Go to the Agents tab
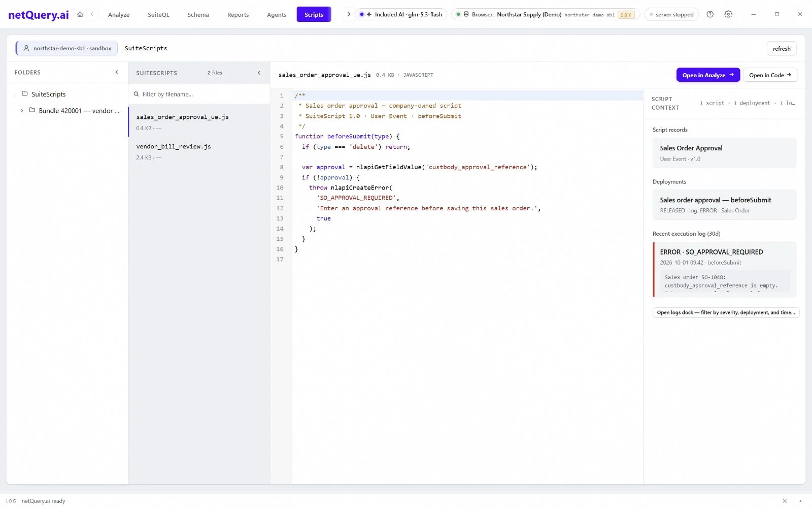The image size is (812, 508). pos(277,15)
